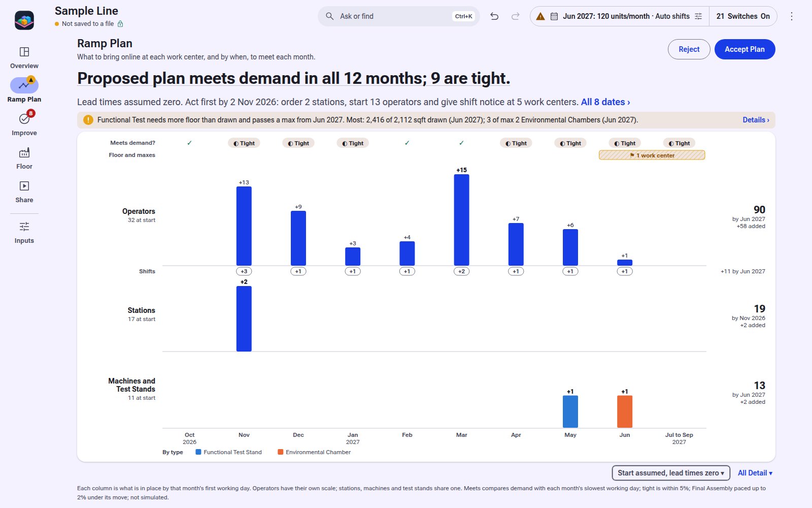Click the +2 stations bar in November

click(x=244, y=319)
